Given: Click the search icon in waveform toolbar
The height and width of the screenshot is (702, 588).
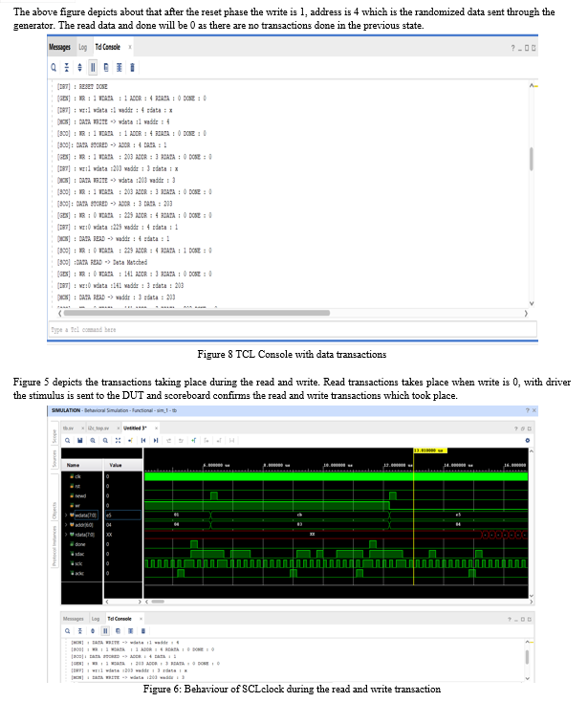Looking at the screenshot, I should [x=67, y=441].
